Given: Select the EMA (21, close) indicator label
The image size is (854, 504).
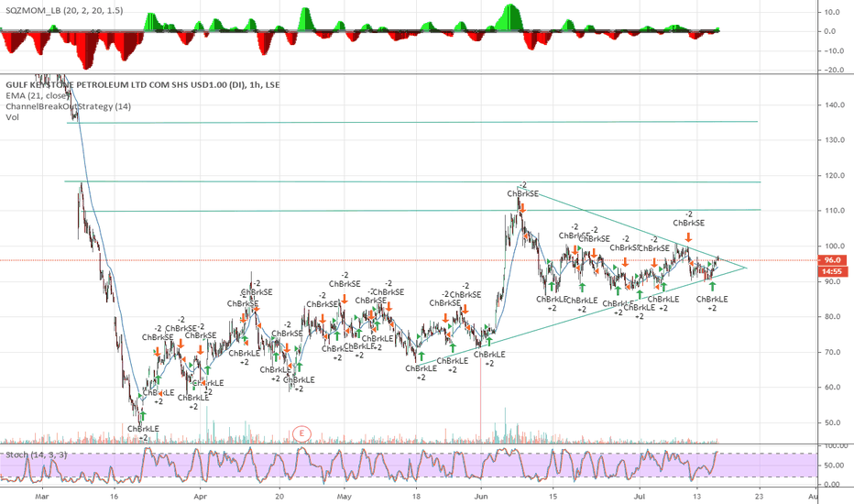Looking at the screenshot, I should click(x=38, y=96).
